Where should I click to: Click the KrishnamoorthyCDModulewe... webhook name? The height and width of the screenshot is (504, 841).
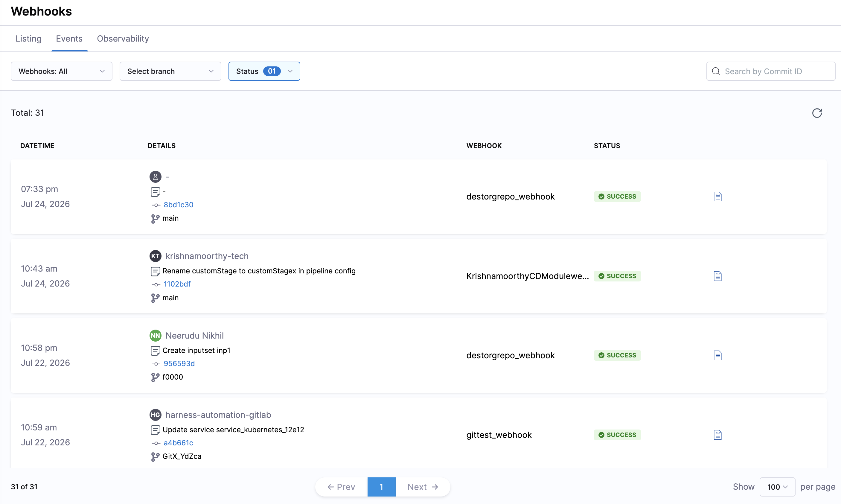click(527, 276)
